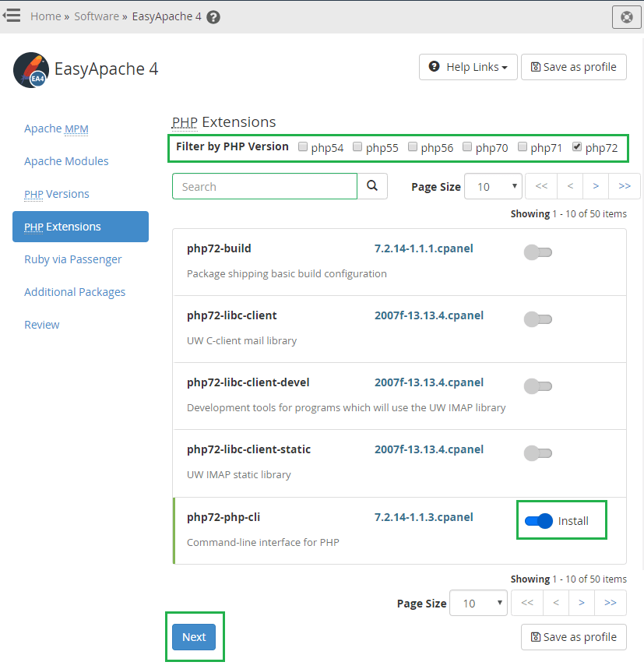Click the php72-build package name
644x669 pixels.
(219, 248)
